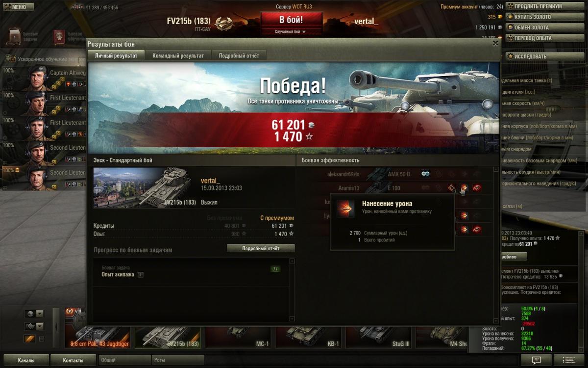Select the FV215b (183) tank in carousel
The height and width of the screenshot is (368, 588).
(x=168, y=336)
